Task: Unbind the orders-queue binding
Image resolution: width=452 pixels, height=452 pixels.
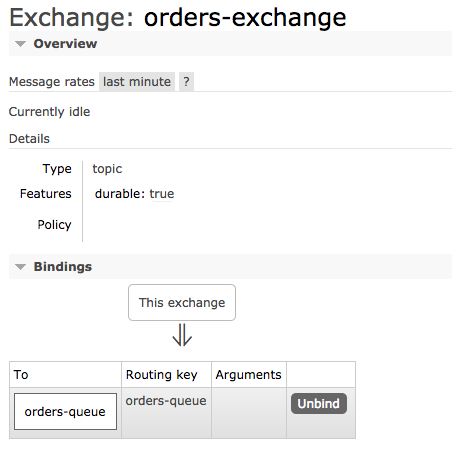Action: [319, 404]
